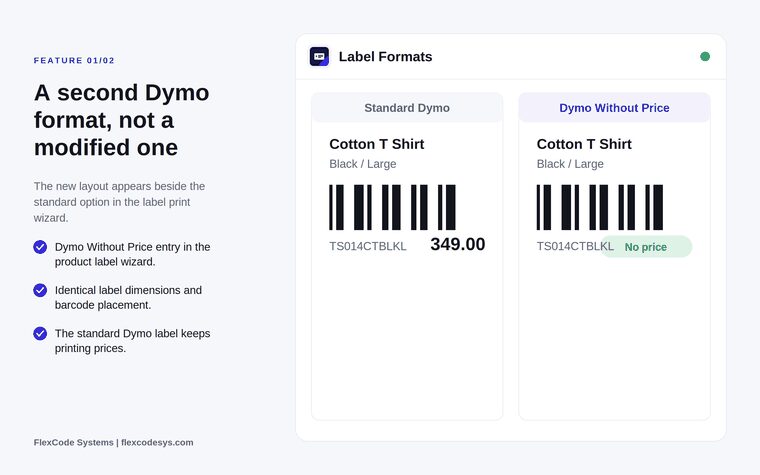Click text standard Dymo label keeps printing prices
The image size is (760, 475).
pos(132,341)
